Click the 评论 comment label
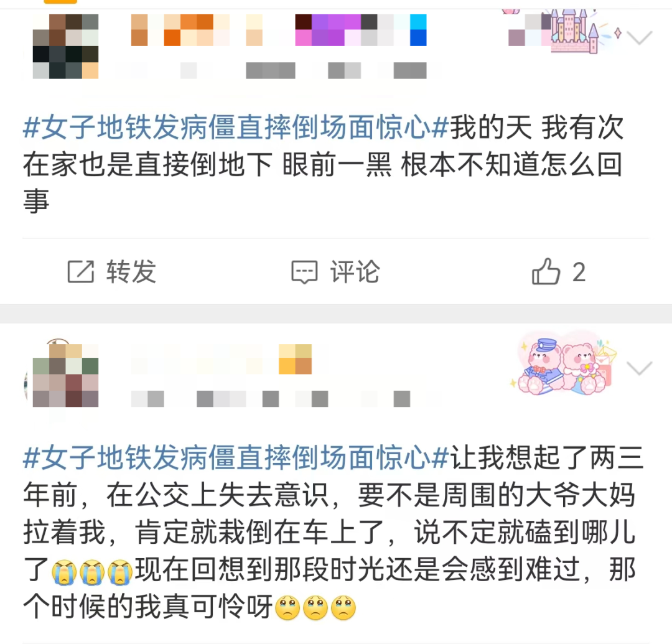 pyautogui.click(x=355, y=272)
